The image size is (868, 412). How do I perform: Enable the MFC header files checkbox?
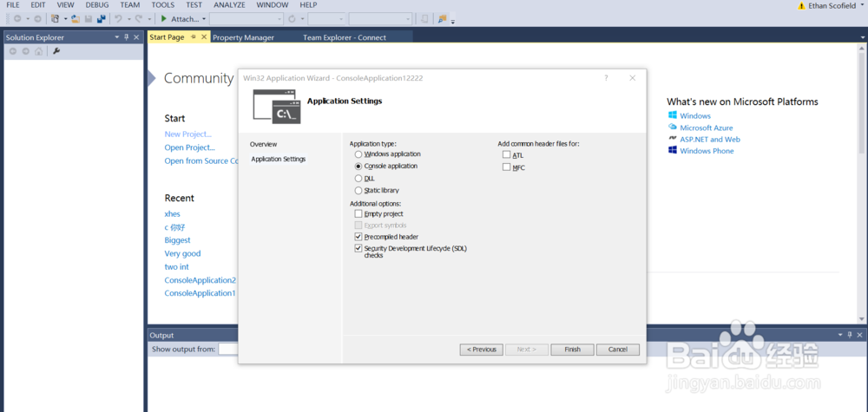(x=507, y=167)
